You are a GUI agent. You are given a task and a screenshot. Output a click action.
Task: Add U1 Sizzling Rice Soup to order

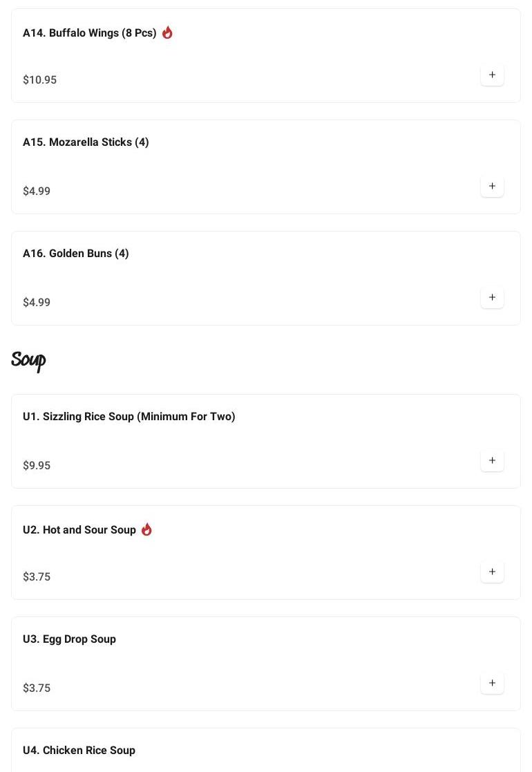pyautogui.click(x=492, y=461)
